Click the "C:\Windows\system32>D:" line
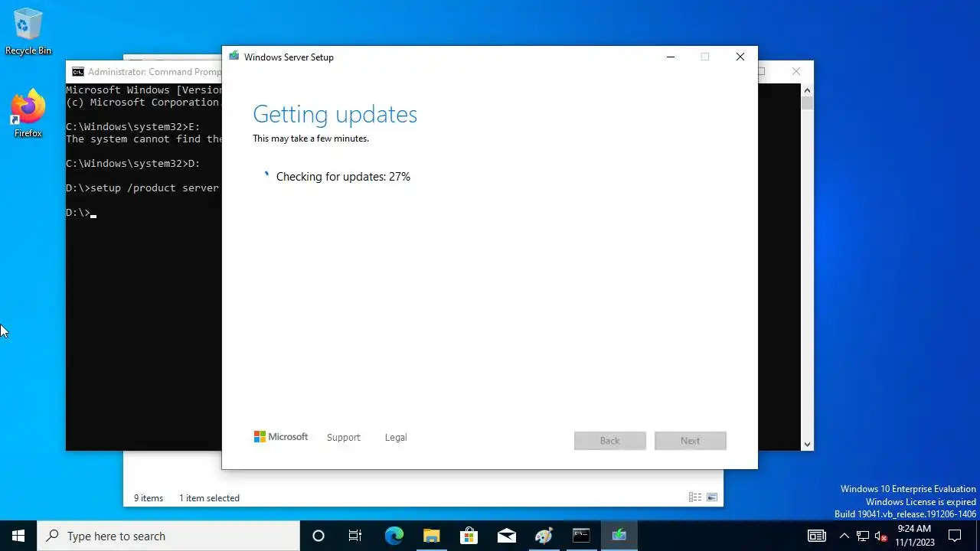This screenshot has height=551, width=980. [x=133, y=164]
